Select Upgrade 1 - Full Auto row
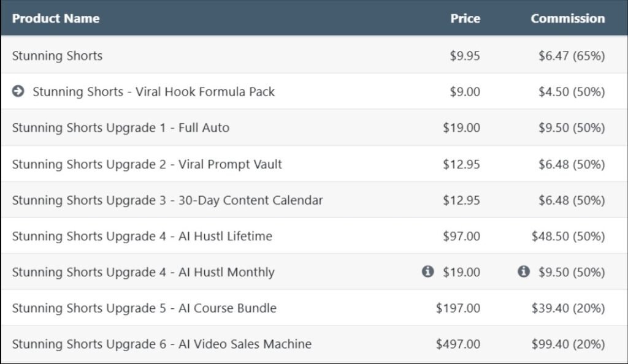This screenshot has width=628, height=364. coord(121,128)
